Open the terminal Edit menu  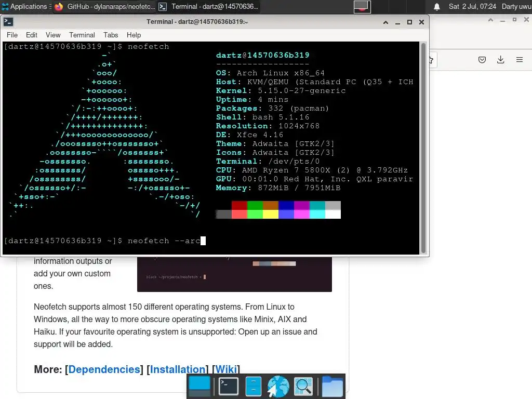tap(32, 35)
